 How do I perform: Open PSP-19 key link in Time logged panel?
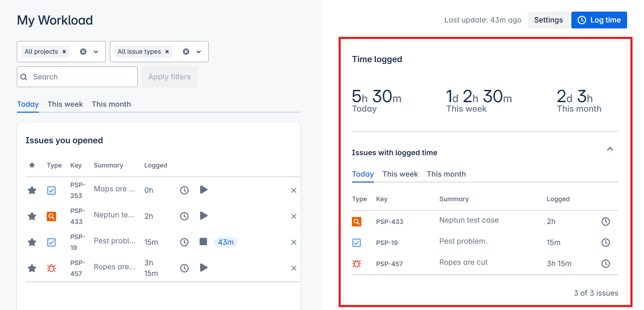point(387,243)
